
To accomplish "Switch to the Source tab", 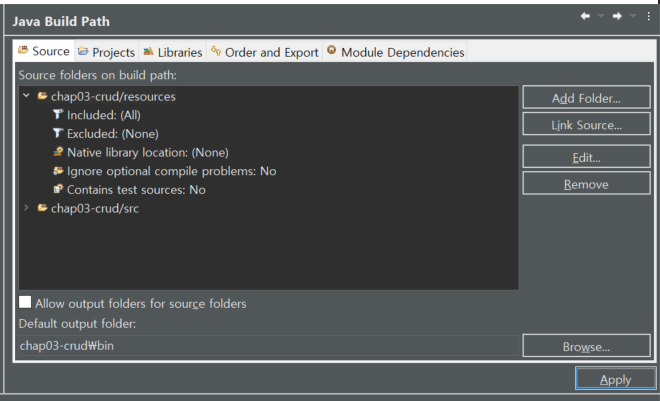I will 43,51.
